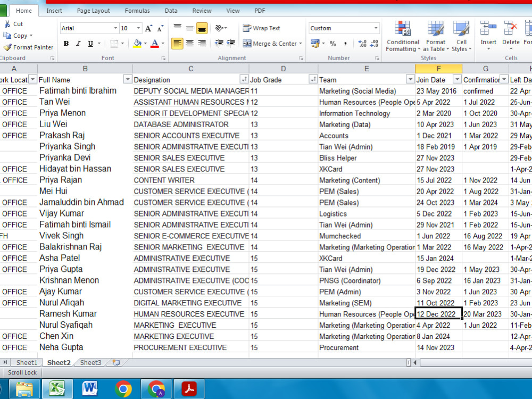
Task: Apply Accounting Number Format
Action: (x=315, y=44)
